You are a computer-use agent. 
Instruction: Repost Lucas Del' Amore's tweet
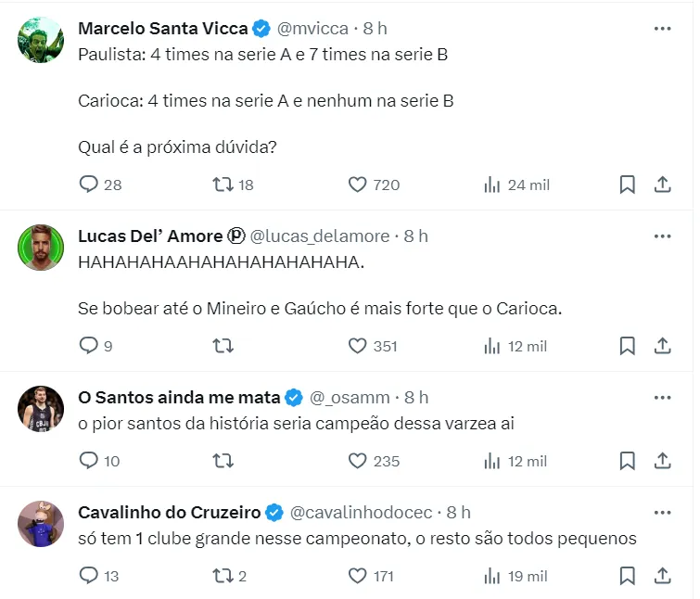point(223,346)
